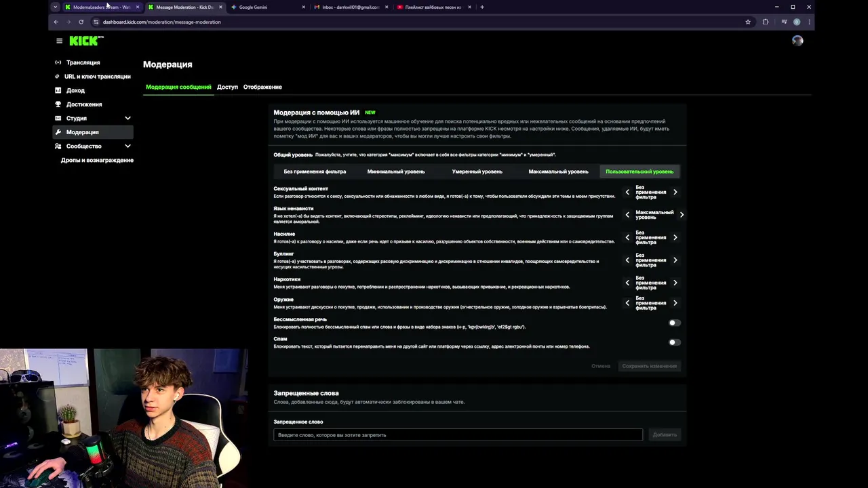Click left arrow for Насилие level
Viewport: 868px width, 488px height.
pos(627,237)
